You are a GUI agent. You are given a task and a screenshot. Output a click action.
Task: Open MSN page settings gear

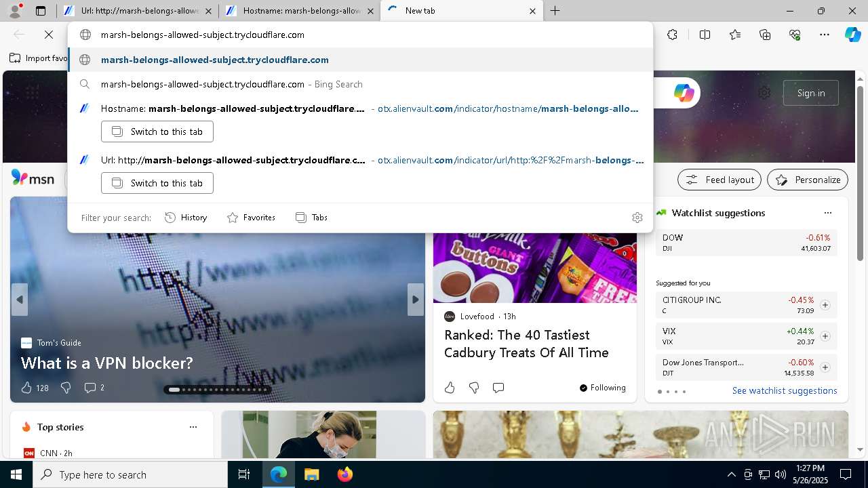(x=764, y=93)
